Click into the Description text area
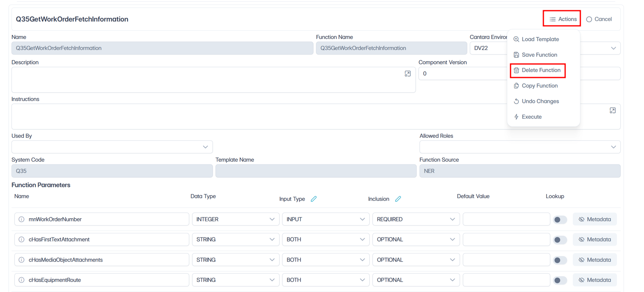 (x=214, y=80)
